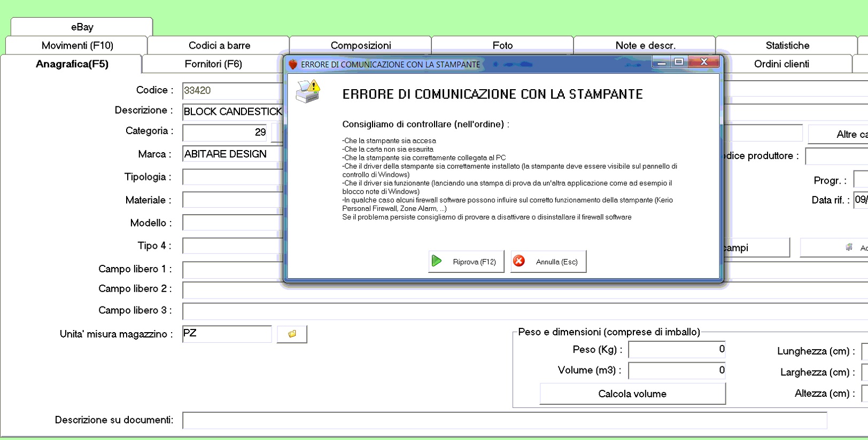Screen dimensions: 868x440
Task: Click the Codice input field
Action: pyautogui.click(x=233, y=91)
